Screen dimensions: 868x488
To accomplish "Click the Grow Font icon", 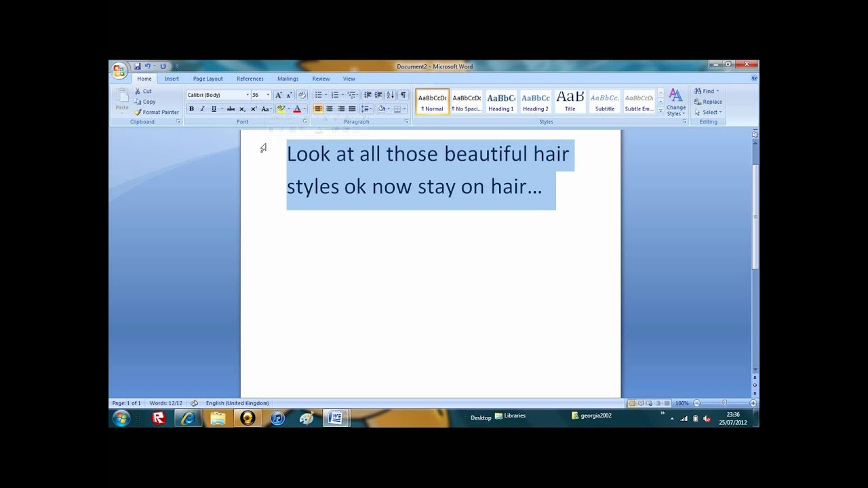I will pos(279,95).
